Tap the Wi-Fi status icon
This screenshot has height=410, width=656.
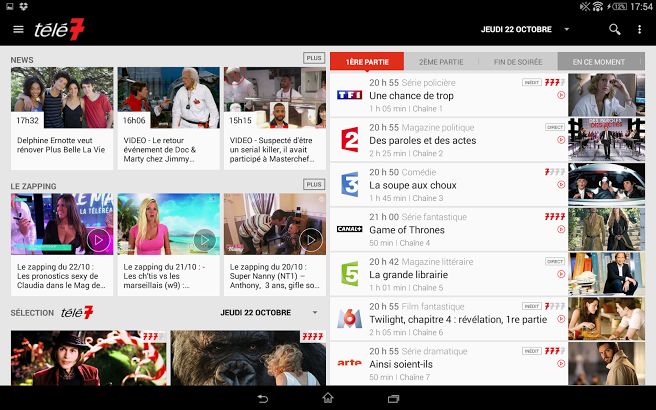point(597,6)
